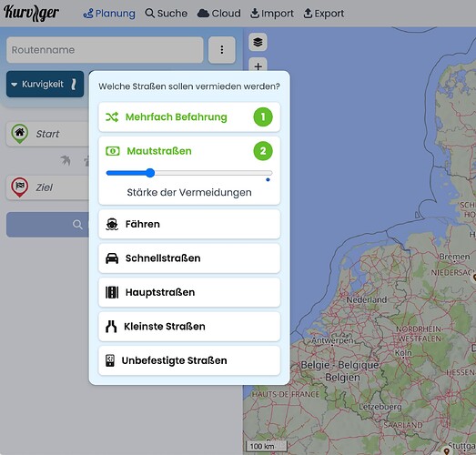Click the Kurviger logo

[31, 13]
